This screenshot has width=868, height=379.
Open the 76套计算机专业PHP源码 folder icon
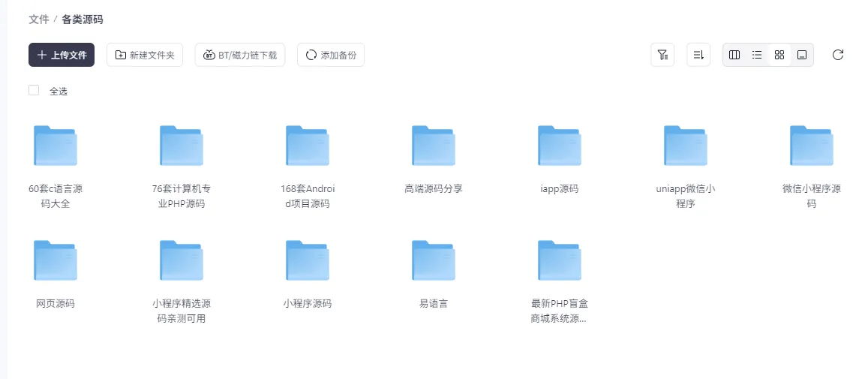point(182,145)
